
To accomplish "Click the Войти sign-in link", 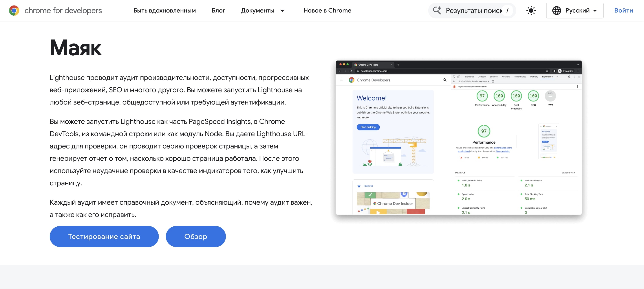I will tap(624, 11).
